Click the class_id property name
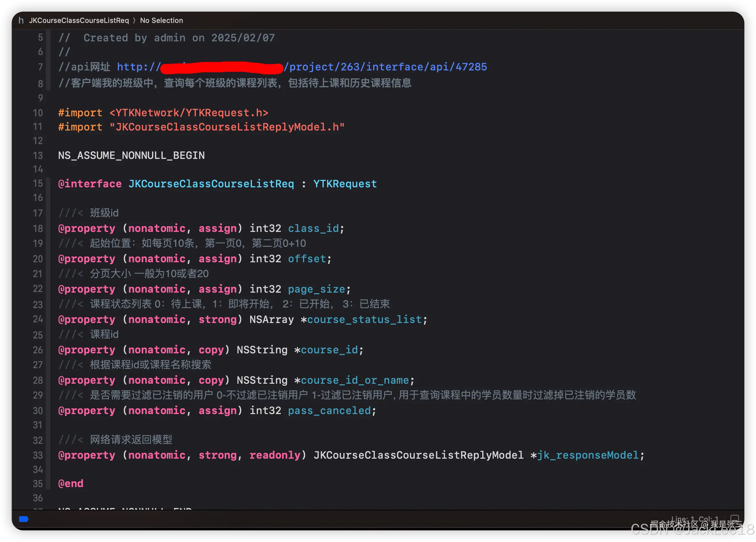The height and width of the screenshot is (542, 756). pyautogui.click(x=313, y=228)
